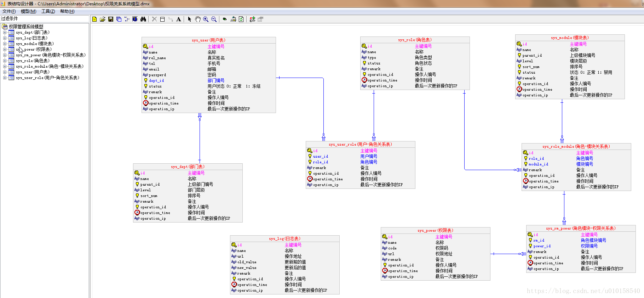Click sys_role_module (角色-模块关系表) diagram title

pyautogui.click(x=576, y=146)
